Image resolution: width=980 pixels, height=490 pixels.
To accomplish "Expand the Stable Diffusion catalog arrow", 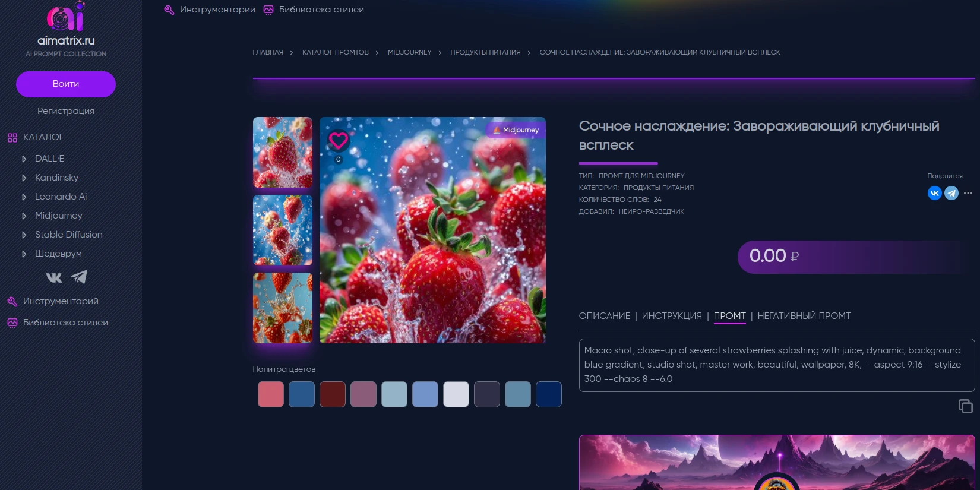I will point(24,235).
